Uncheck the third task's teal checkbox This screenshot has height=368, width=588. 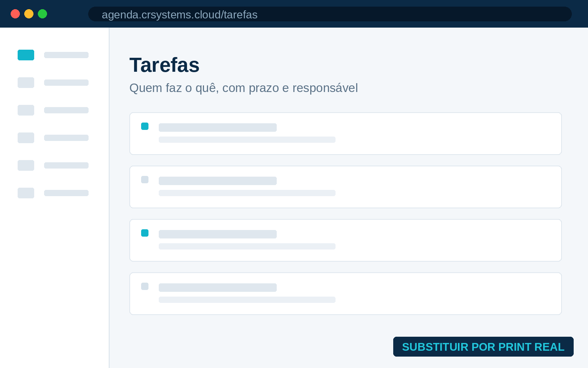(145, 233)
